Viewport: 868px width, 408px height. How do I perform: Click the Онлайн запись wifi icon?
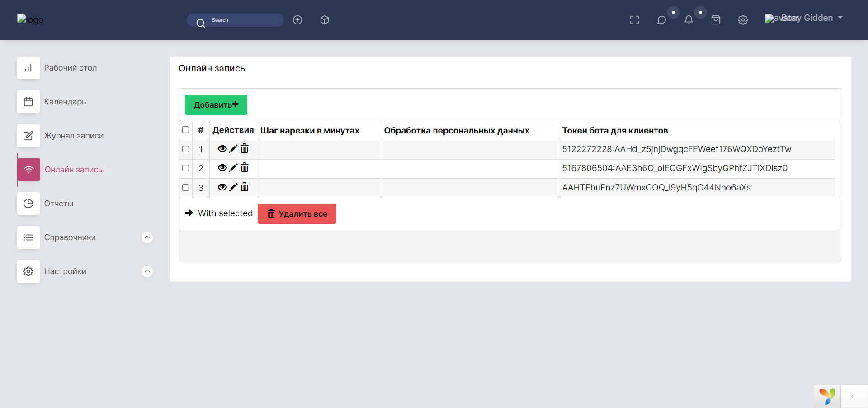[x=29, y=170]
